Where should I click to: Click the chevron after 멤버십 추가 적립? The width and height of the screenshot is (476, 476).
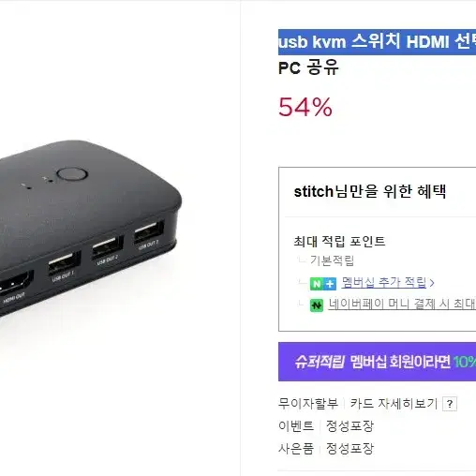pos(432,283)
